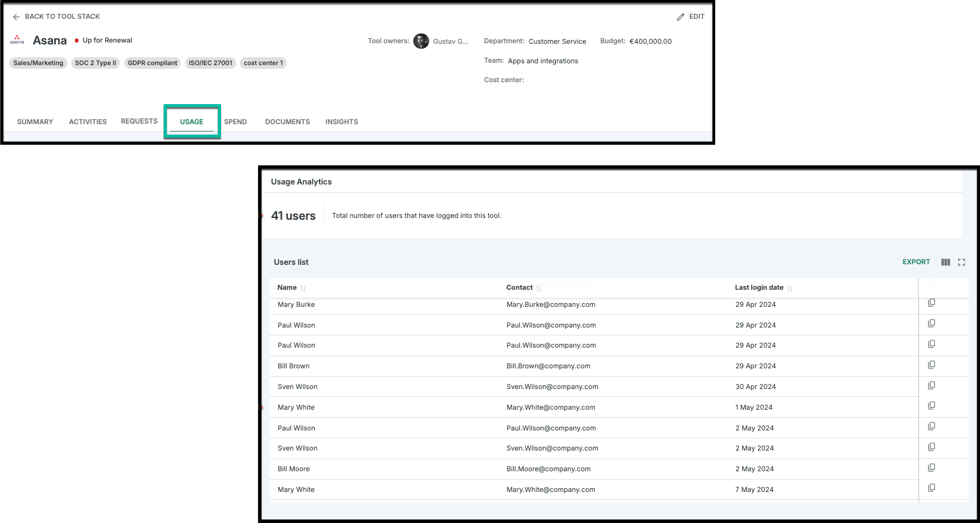This screenshot has width=980, height=523.
Task: Click the ISO/IEC 27001 tag
Action: pos(211,63)
